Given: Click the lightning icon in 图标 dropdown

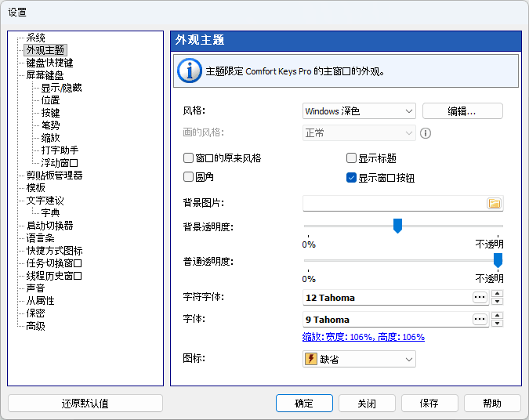Looking at the screenshot, I should coord(310,359).
